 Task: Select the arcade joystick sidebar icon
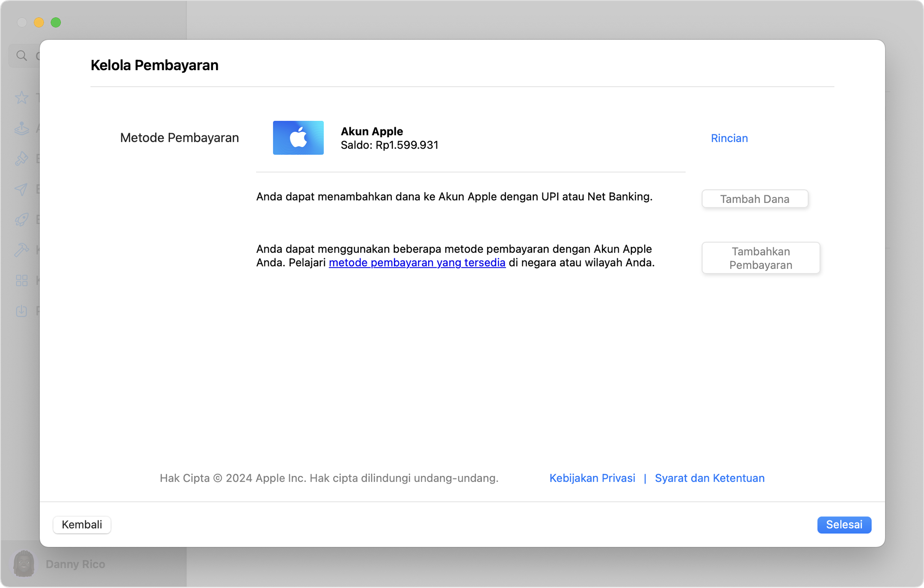point(21,128)
